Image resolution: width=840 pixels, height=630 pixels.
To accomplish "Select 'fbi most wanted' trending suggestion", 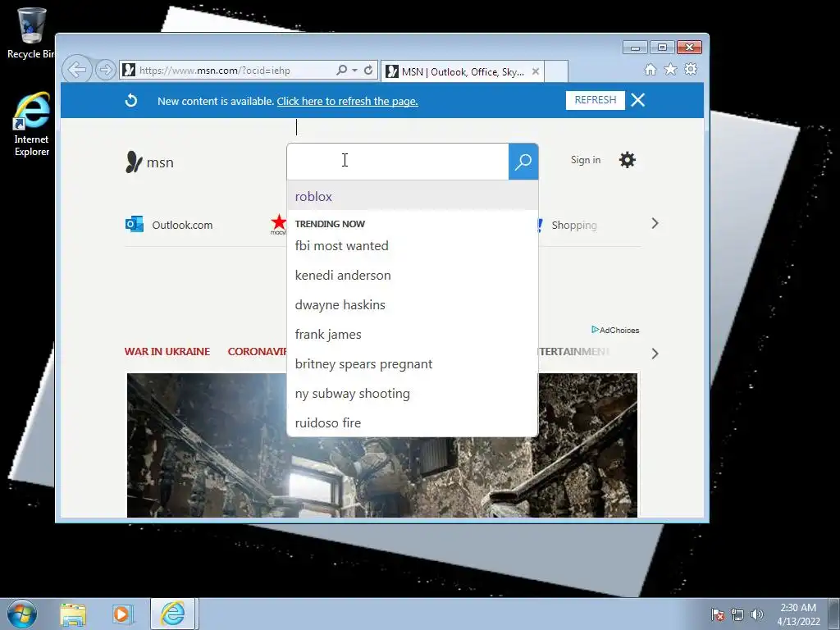I will [x=413, y=246].
